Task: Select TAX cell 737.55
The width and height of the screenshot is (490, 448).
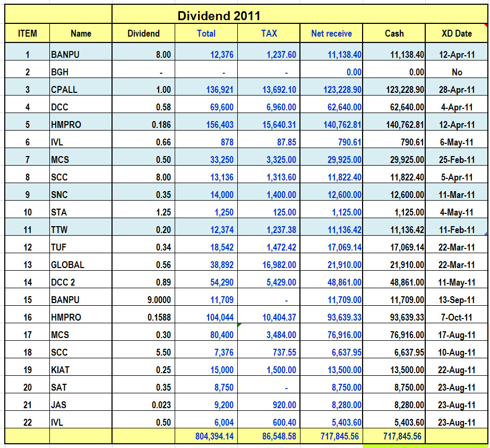Action: [x=269, y=349]
